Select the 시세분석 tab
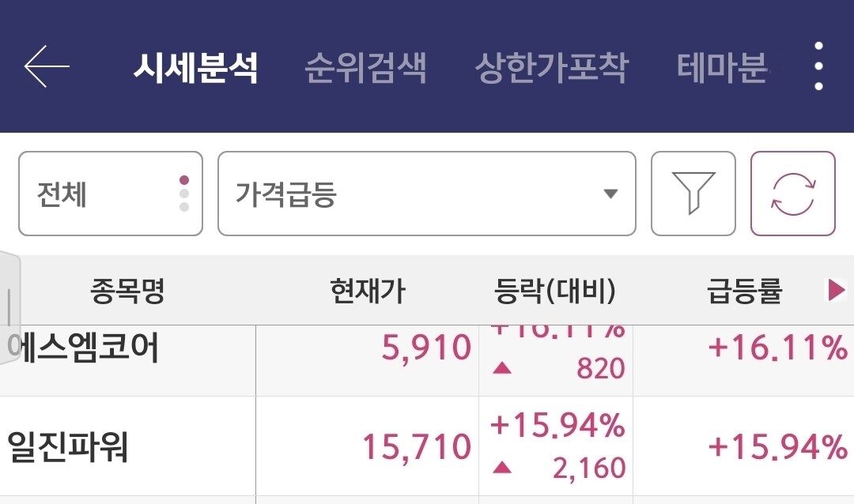This screenshot has width=854, height=504. [195, 68]
